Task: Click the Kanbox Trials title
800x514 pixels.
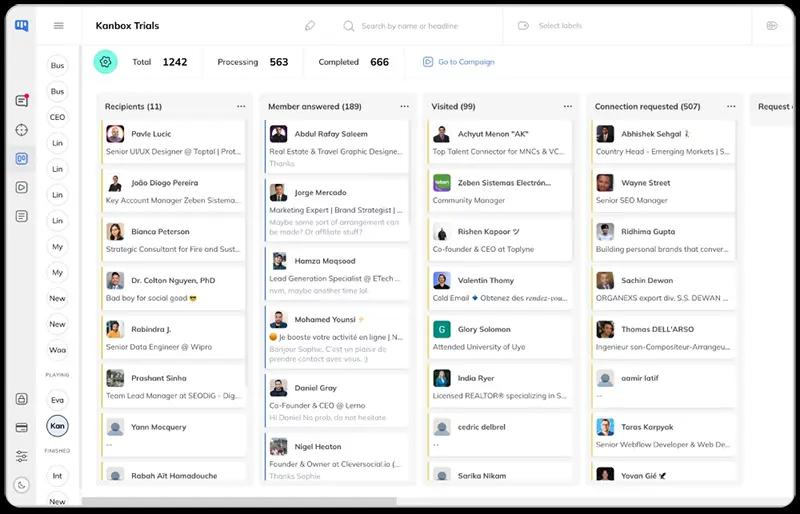Action: (128, 26)
